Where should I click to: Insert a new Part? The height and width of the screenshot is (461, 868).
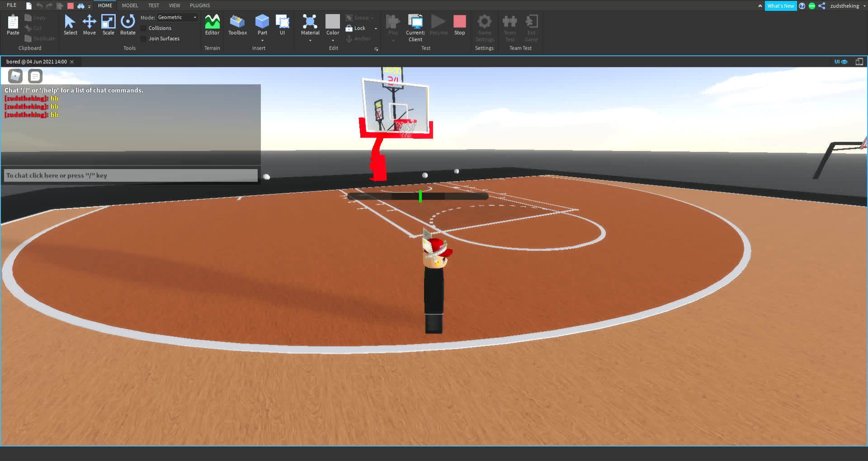click(x=262, y=23)
